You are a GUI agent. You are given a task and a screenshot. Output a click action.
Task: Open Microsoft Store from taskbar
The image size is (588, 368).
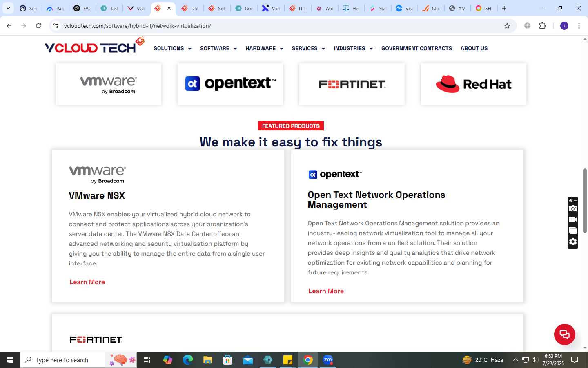227,360
